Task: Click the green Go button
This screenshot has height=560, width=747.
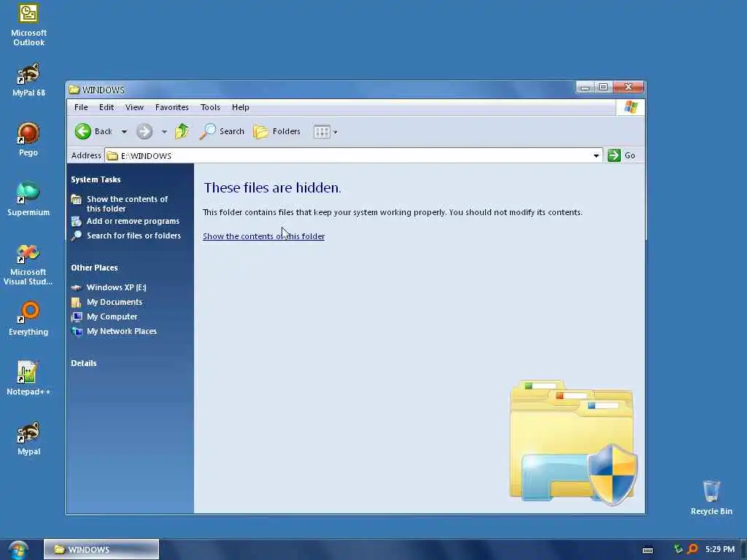Action: click(622, 156)
